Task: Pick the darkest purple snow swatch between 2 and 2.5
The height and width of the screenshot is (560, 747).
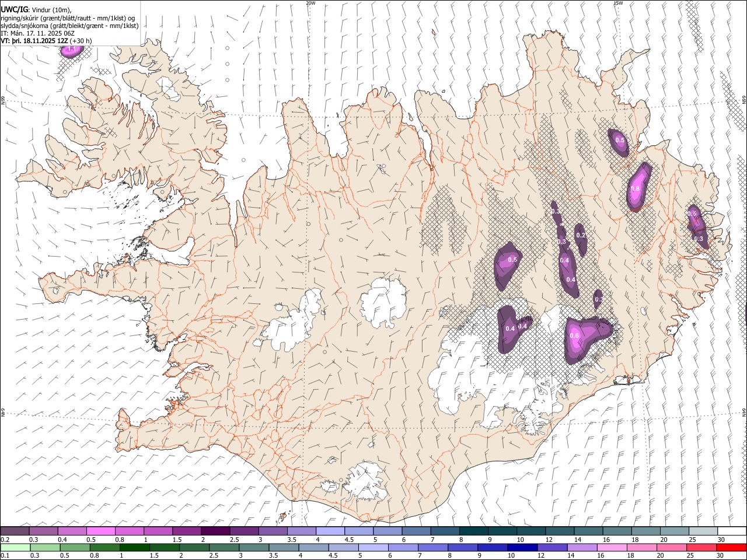Action: (215, 531)
